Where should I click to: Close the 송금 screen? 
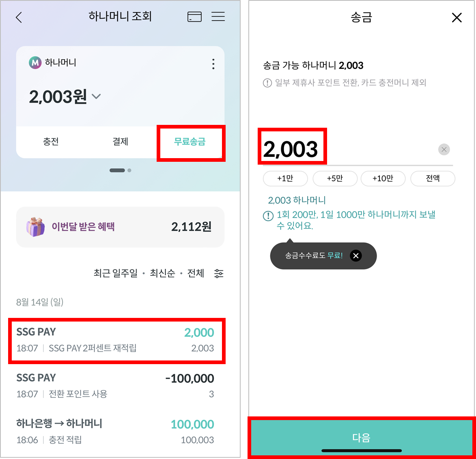(x=457, y=17)
